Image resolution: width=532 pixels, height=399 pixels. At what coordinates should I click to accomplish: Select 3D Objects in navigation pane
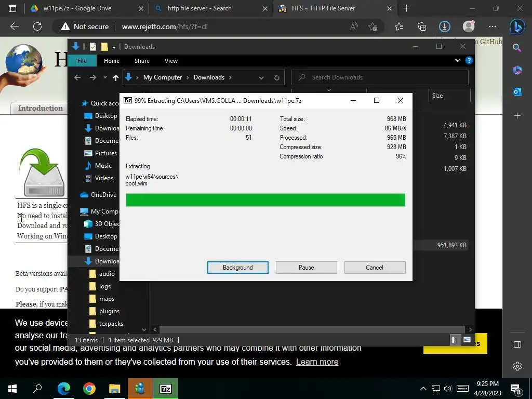tap(101, 224)
